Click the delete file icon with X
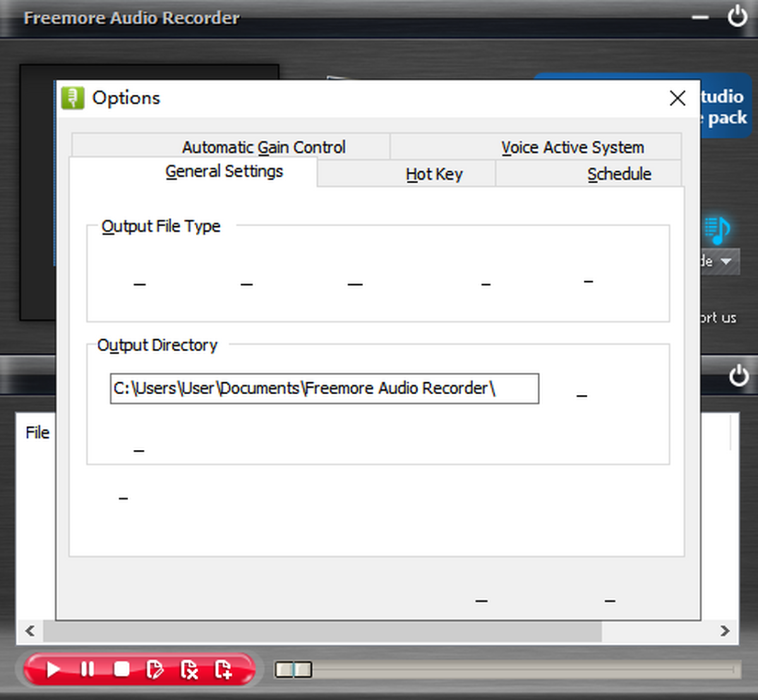Viewport: 758px width, 700px height. coord(189,669)
